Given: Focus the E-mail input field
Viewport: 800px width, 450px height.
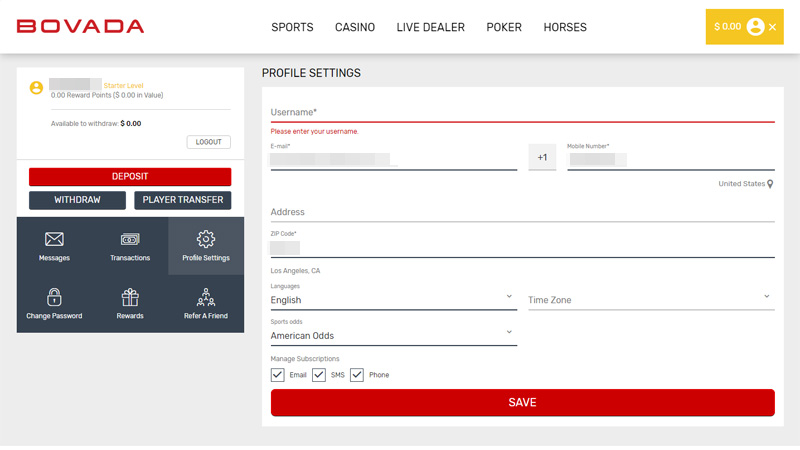Looking at the screenshot, I should [x=393, y=160].
